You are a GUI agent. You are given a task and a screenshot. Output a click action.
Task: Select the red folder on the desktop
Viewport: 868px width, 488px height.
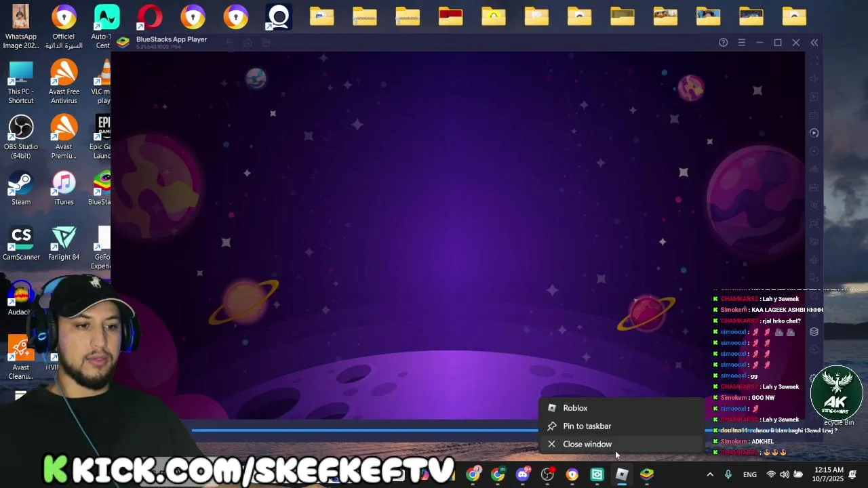[450, 16]
